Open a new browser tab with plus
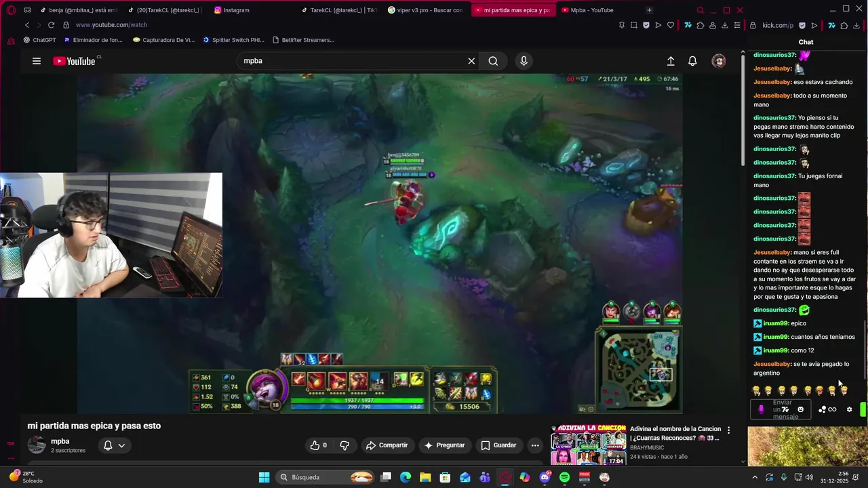Screen dimensions: 868x488 pyautogui.click(x=649, y=10)
